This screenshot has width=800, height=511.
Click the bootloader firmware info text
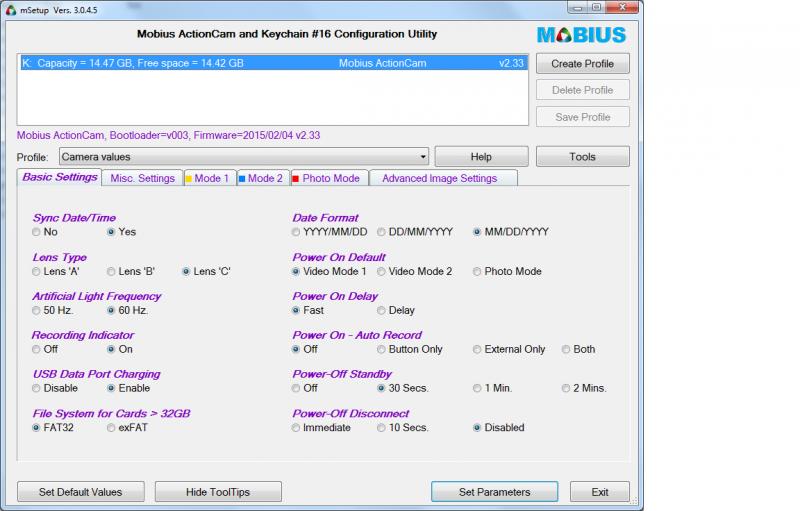click(168, 136)
